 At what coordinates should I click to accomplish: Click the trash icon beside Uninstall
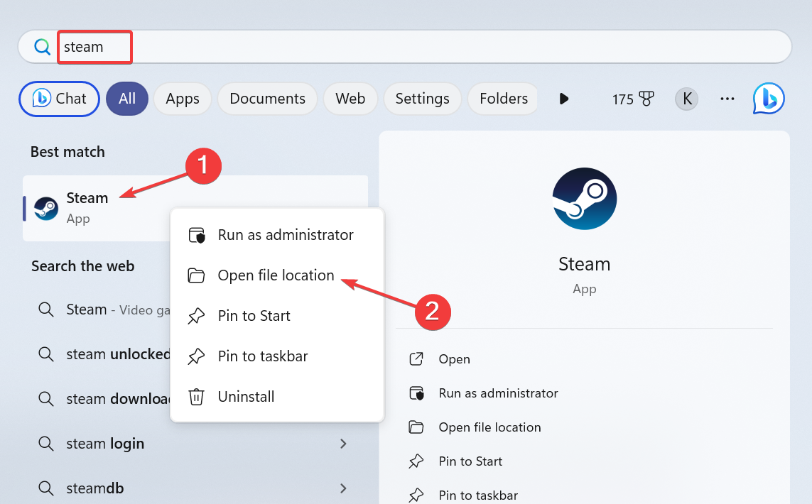coord(196,397)
